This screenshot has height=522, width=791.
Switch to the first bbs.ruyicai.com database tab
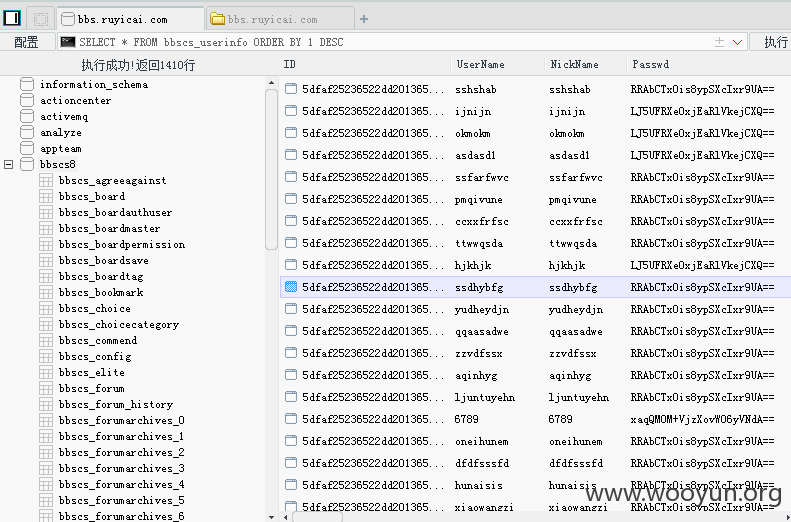point(130,20)
